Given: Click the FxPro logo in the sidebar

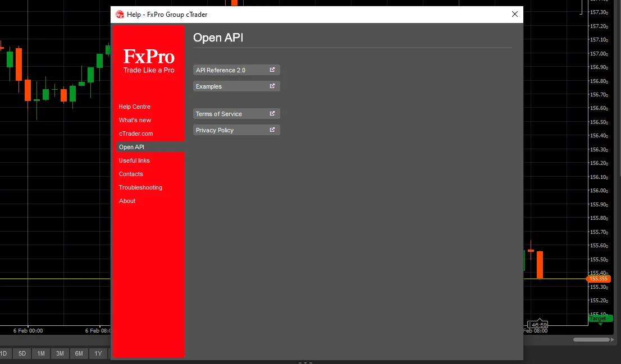Looking at the screenshot, I should tap(148, 58).
